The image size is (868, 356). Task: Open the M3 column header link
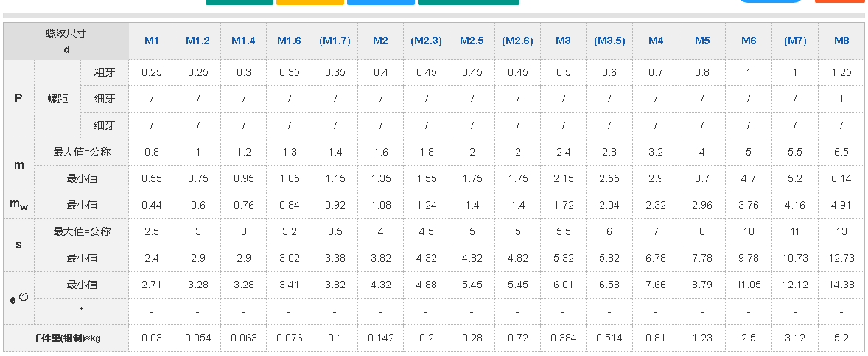click(x=563, y=41)
